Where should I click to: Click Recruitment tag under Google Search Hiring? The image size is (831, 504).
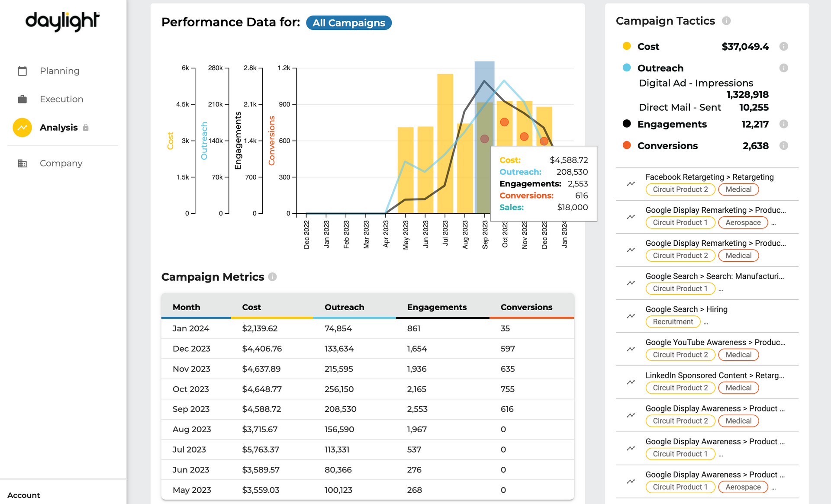[673, 321]
